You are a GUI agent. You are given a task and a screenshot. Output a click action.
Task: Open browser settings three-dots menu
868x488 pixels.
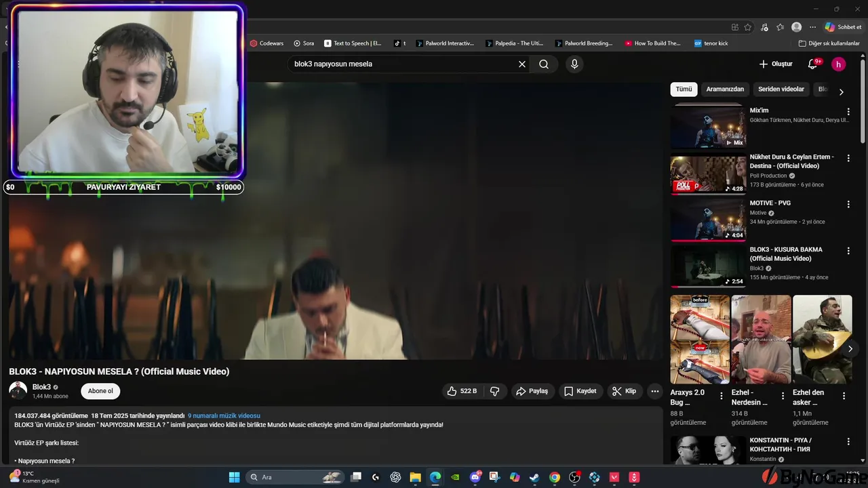click(812, 27)
